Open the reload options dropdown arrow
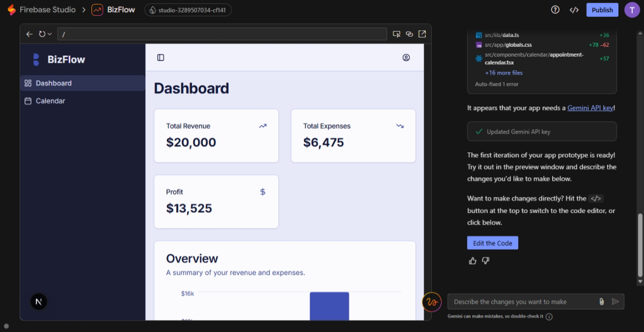 tap(50, 34)
